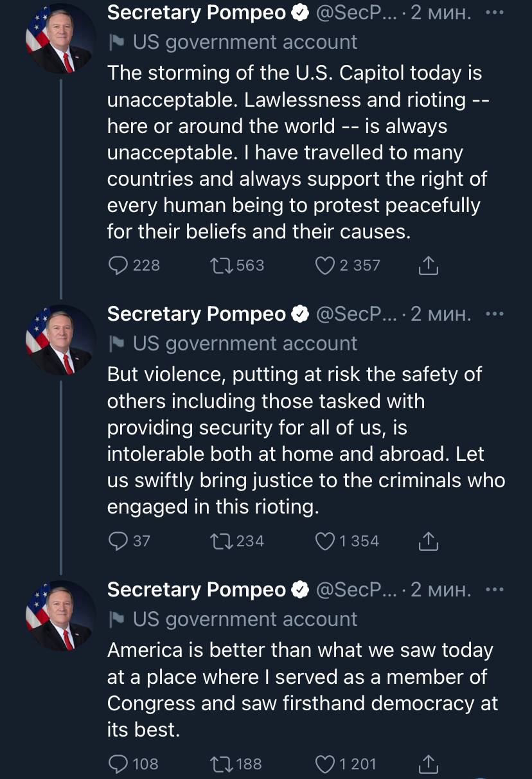Open Secretary Pompeo name on first tweet

tap(197, 13)
